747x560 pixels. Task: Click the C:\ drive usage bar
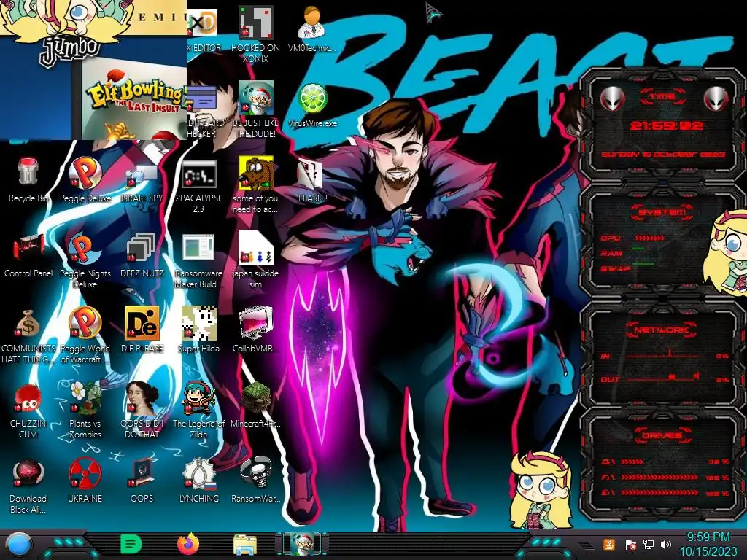632,462
